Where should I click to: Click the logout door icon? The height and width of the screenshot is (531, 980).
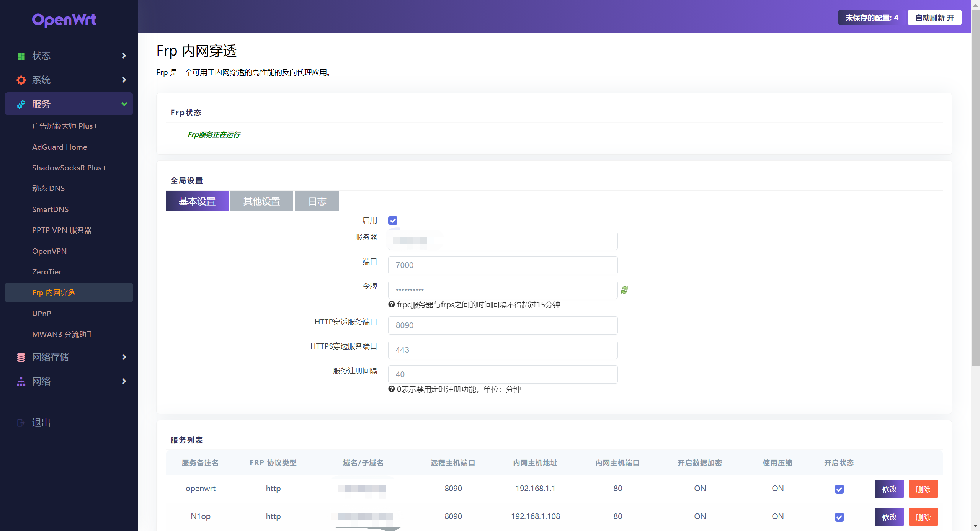21,423
